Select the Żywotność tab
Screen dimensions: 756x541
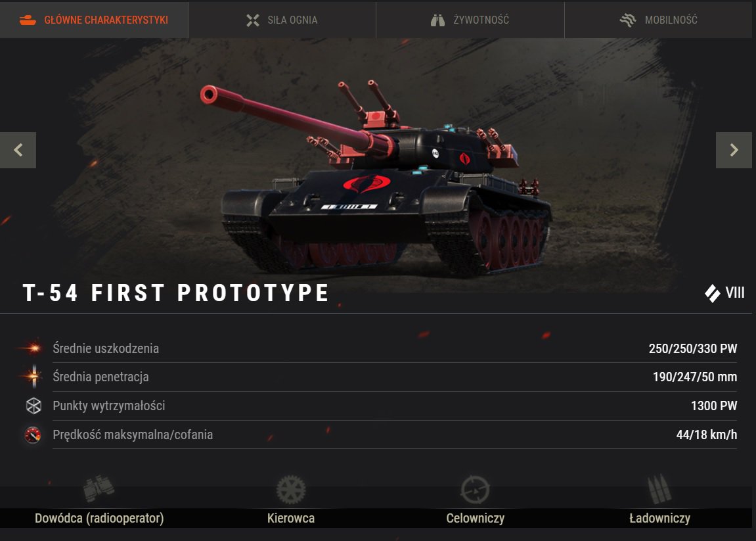470,19
